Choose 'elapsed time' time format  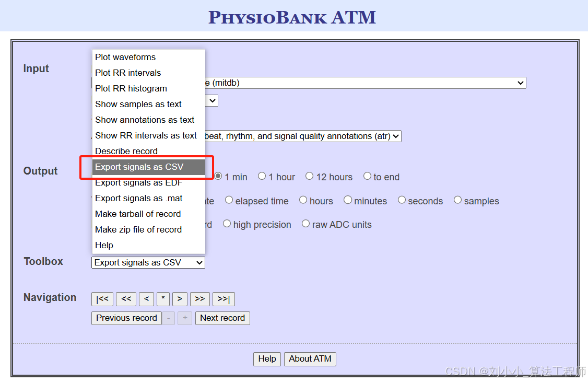click(x=229, y=200)
